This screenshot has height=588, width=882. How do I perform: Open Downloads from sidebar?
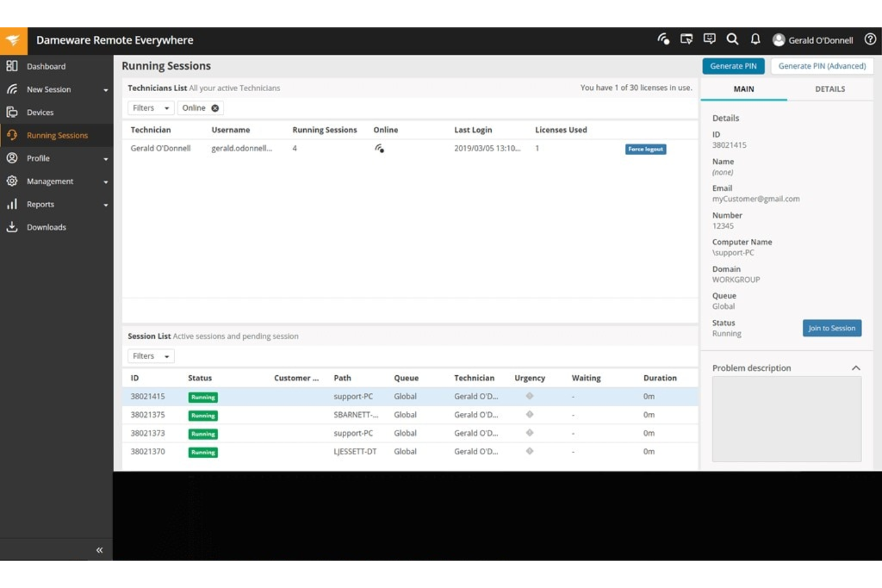click(x=46, y=227)
